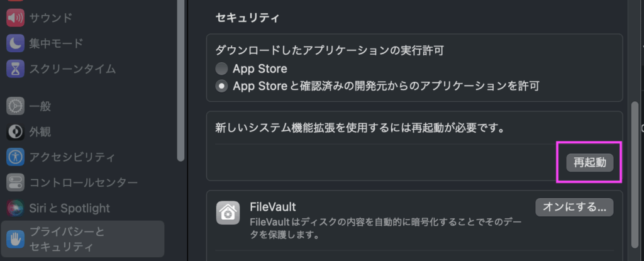
Task: Click the red speaker sound icon
Action: point(15,18)
